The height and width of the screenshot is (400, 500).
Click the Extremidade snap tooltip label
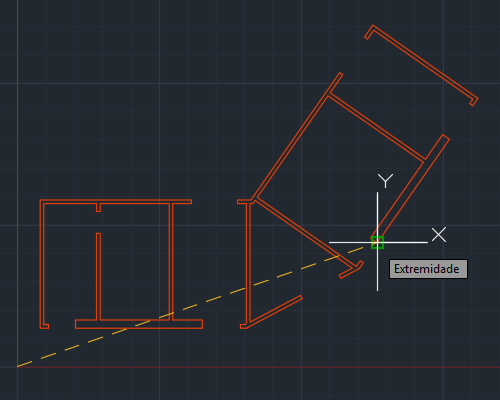click(x=428, y=269)
